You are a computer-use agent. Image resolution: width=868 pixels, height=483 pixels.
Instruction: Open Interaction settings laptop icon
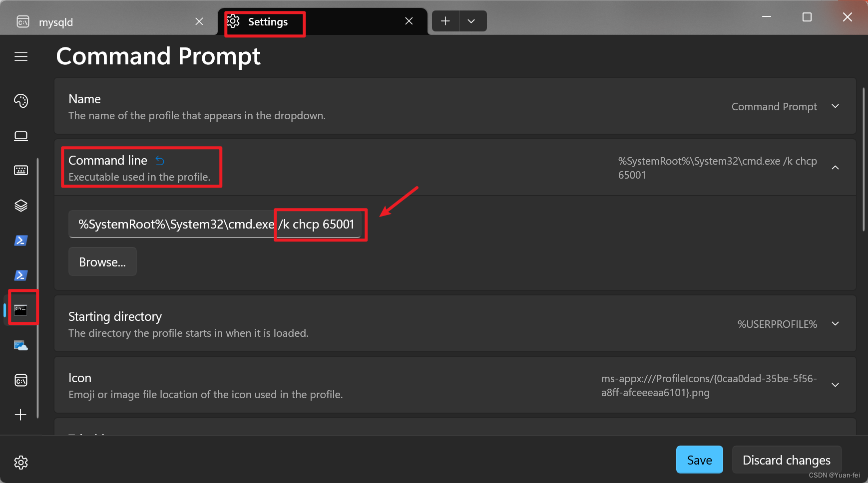pyautogui.click(x=21, y=136)
